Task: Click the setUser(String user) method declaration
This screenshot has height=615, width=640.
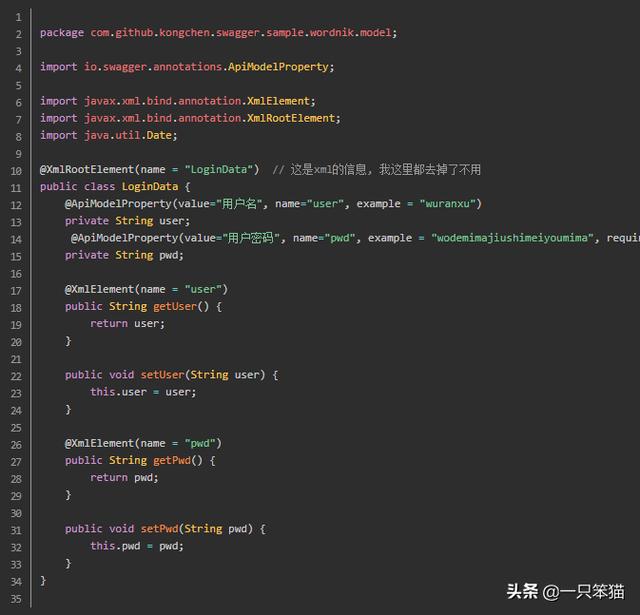Action: click(171, 375)
